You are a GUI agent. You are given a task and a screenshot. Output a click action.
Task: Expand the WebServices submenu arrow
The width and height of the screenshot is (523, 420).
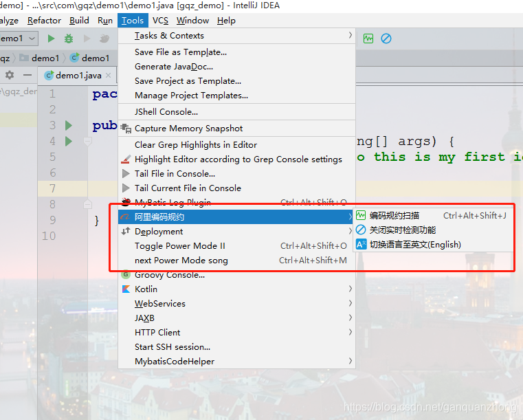point(350,303)
